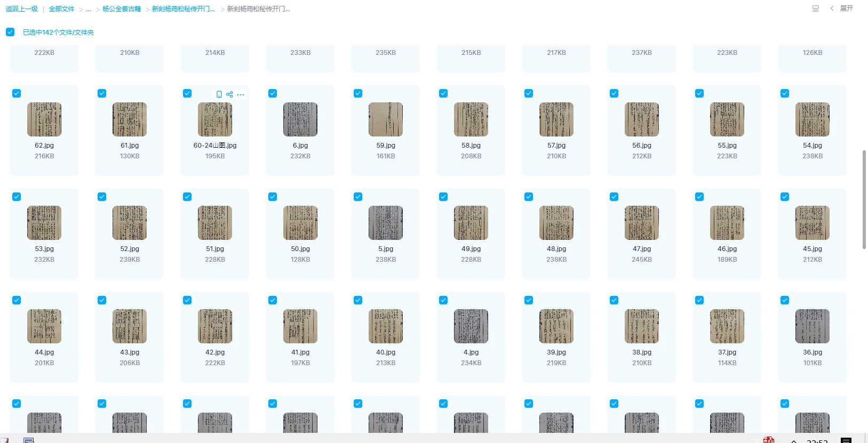Navigate to first 新刻杨筠松秘传开门 breadcrumb link
The width and height of the screenshot is (868, 443).
[x=184, y=9]
